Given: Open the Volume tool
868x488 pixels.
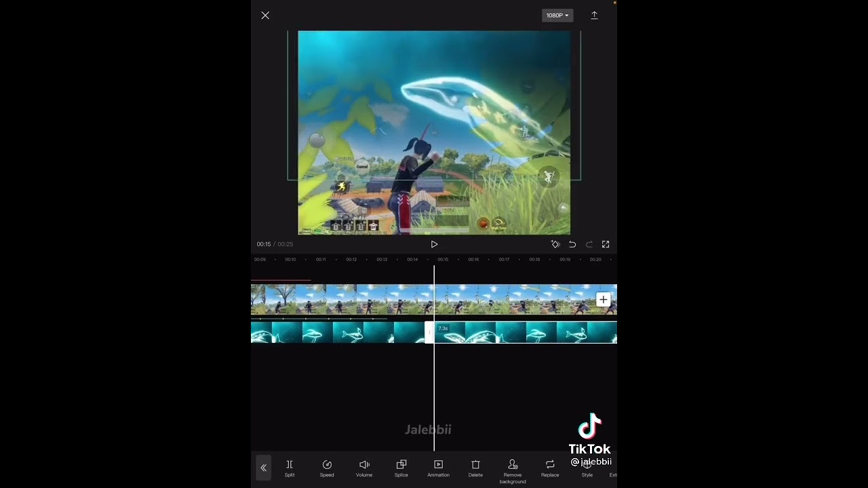Looking at the screenshot, I should point(364,468).
